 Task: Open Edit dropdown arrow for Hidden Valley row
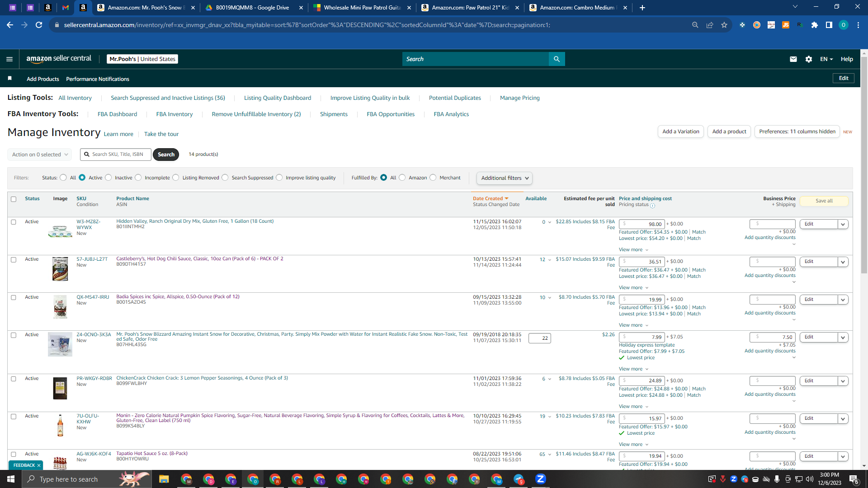point(843,224)
